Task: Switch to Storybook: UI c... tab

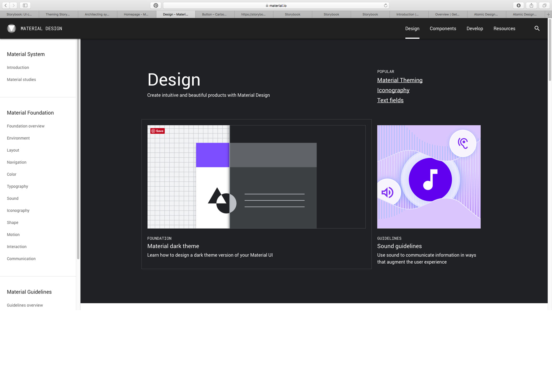Action: pyautogui.click(x=19, y=14)
